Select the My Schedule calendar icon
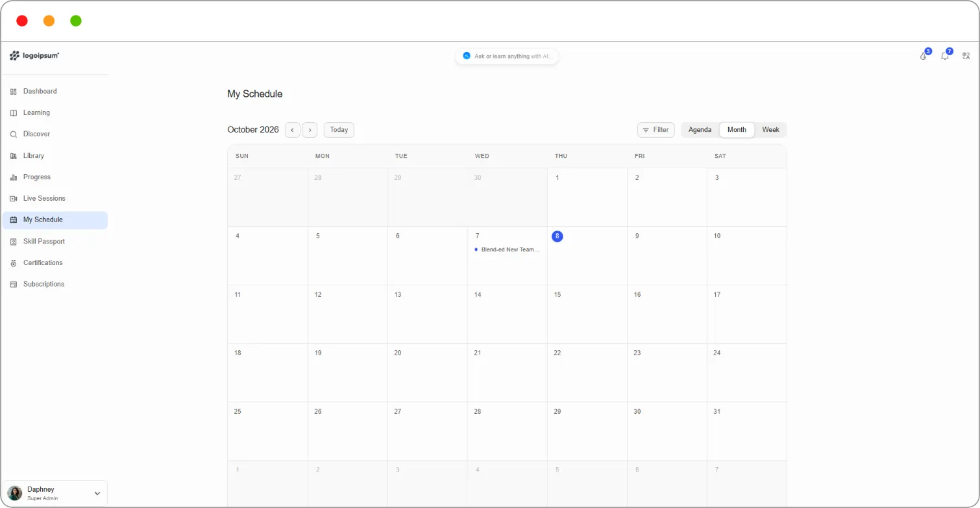This screenshot has height=508, width=980. tap(14, 220)
